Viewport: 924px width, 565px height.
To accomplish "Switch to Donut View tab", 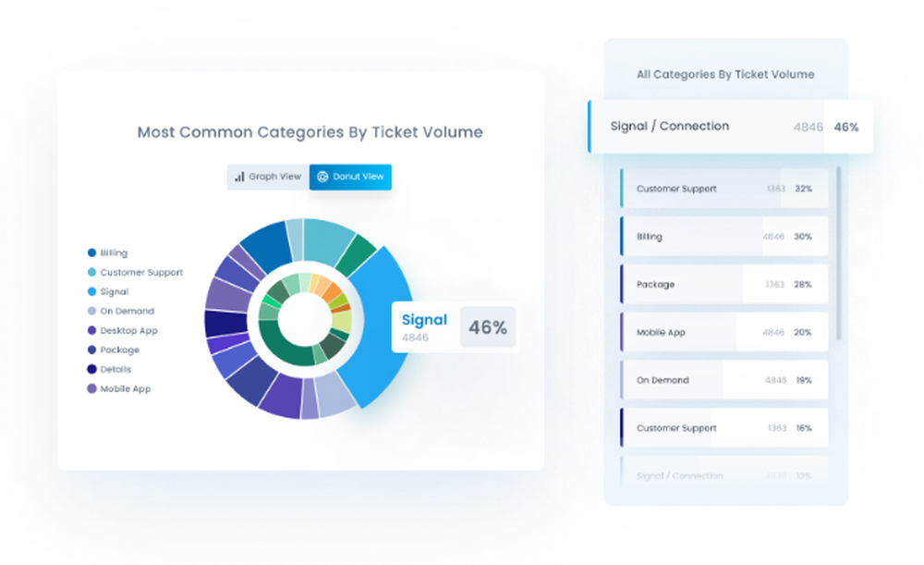I will tap(350, 177).
